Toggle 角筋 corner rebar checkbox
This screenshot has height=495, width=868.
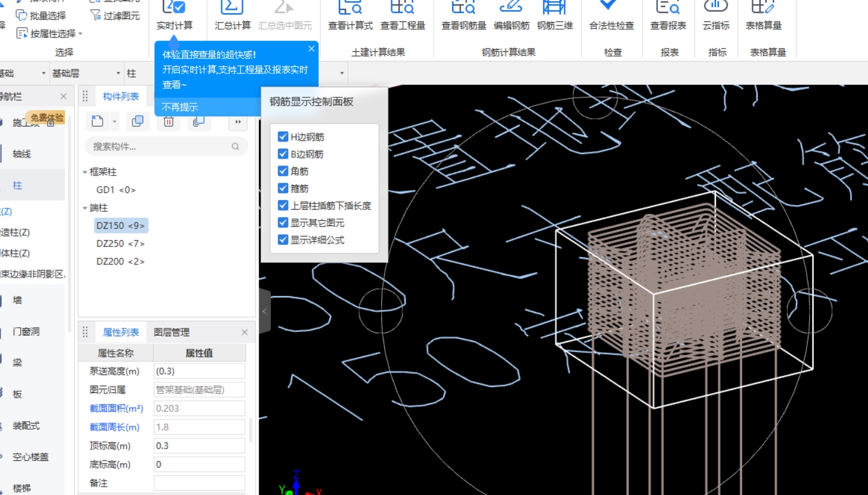(283, 171)
